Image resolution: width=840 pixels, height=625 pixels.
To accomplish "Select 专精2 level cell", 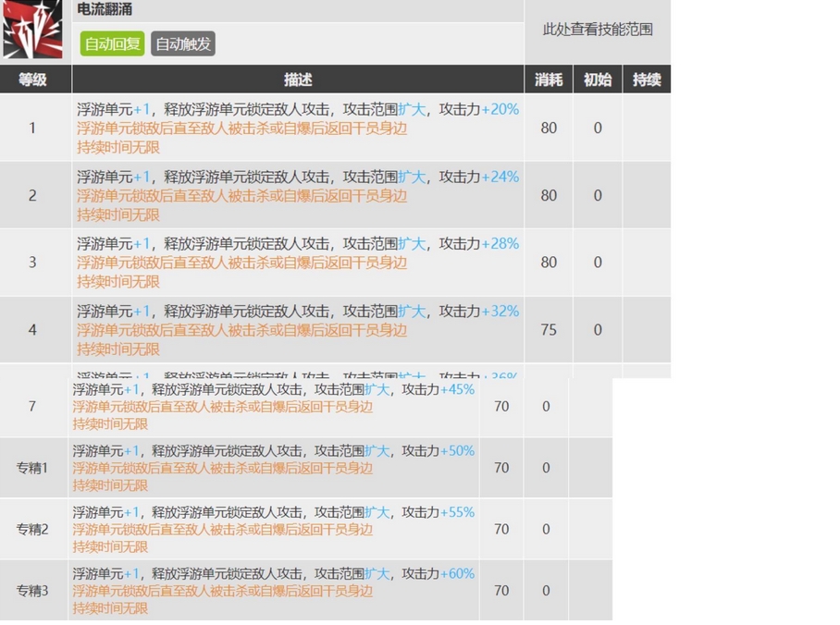I will 32,530.
